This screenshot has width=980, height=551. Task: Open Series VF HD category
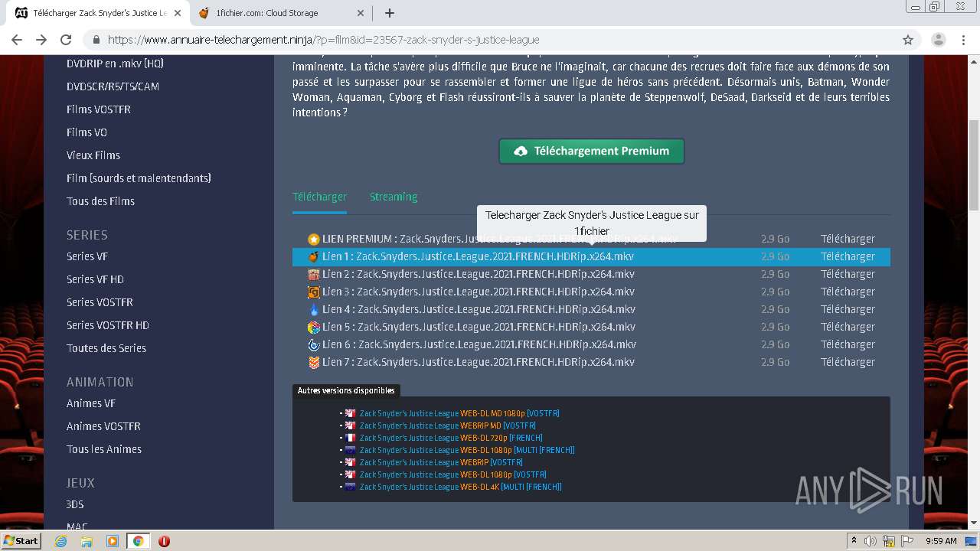coord(95,279)
